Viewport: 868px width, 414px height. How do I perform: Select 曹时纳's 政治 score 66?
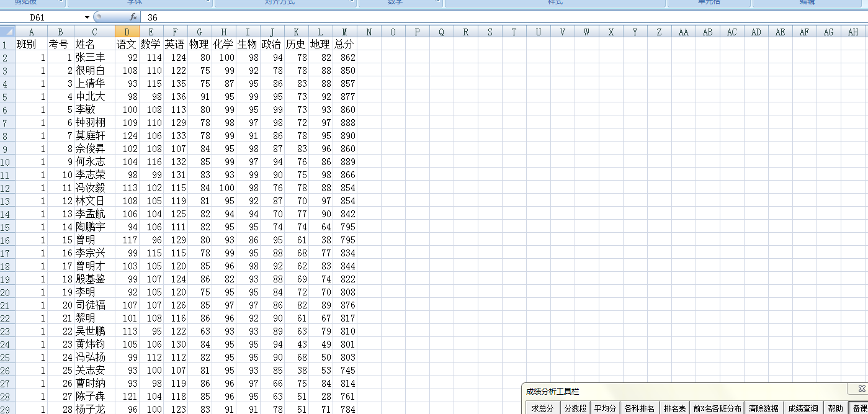coord(272,383)
